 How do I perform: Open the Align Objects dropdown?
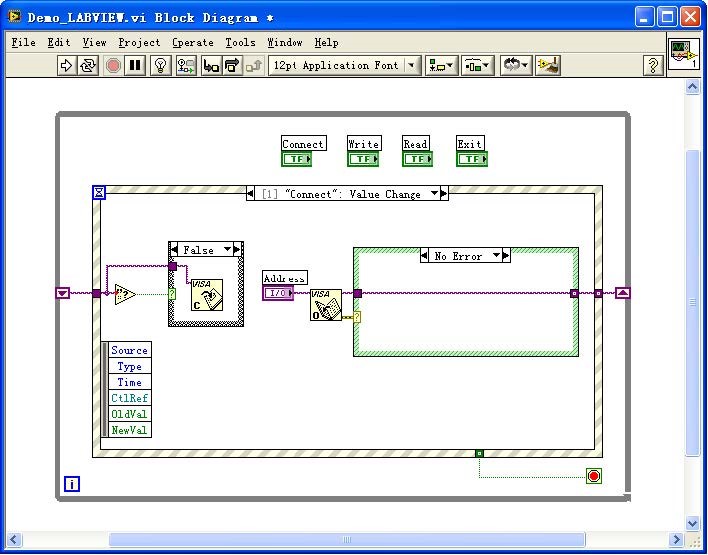[x=441, y=65]
